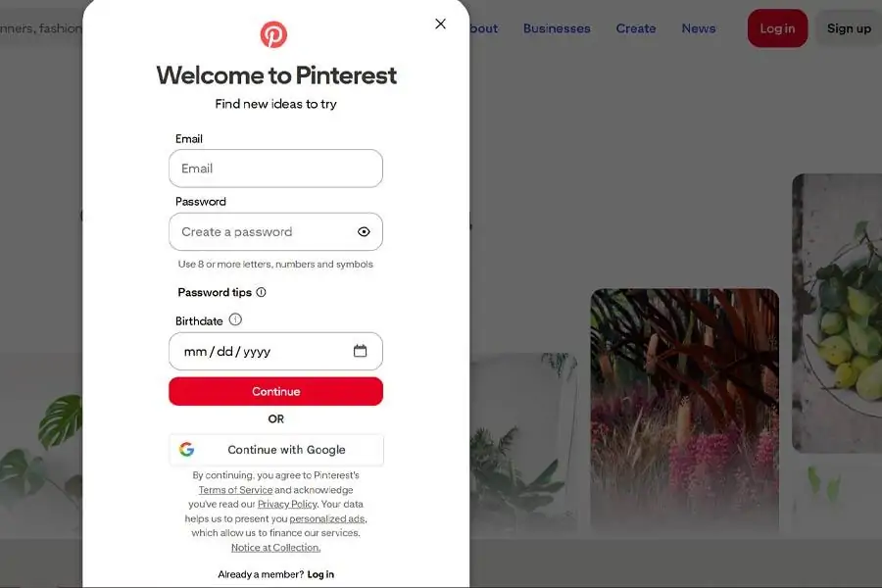Open the Businesses menu item in the header
This screenshot has height=588, width=882.
point(557,28)
